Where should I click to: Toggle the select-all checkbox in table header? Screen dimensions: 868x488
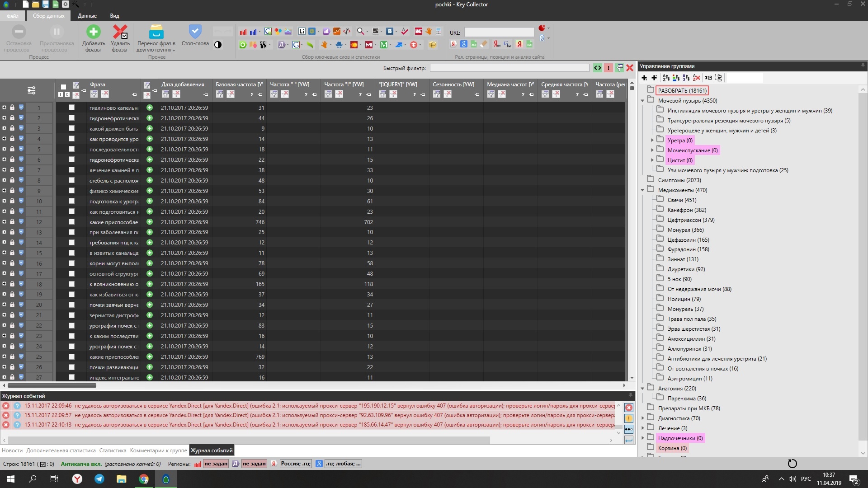click(63, 87)
